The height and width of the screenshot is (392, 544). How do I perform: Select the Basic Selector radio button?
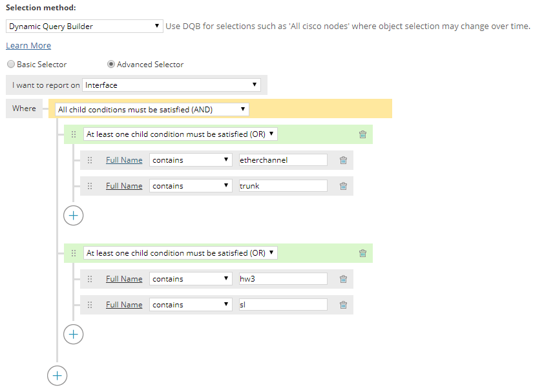tap(11, 65)
